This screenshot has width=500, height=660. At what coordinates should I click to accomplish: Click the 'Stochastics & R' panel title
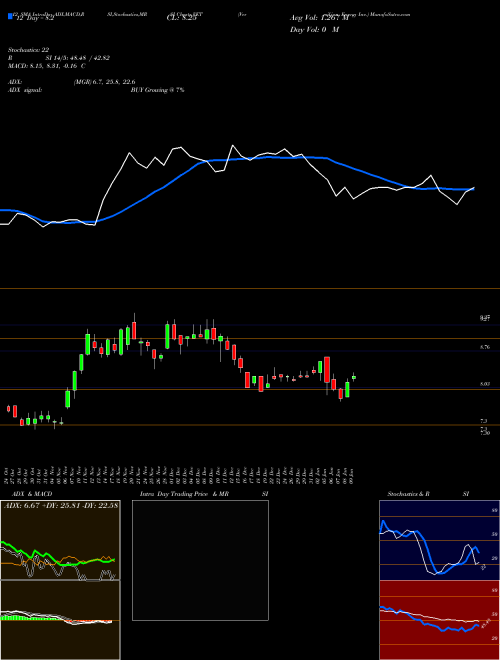pos(409,494)
